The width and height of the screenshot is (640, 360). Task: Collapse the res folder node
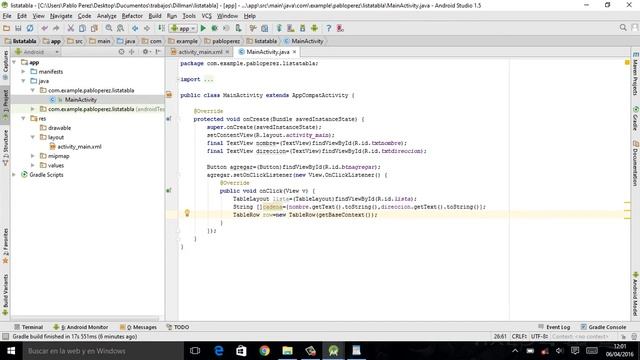pyautogui.click(x=24, y=119)
